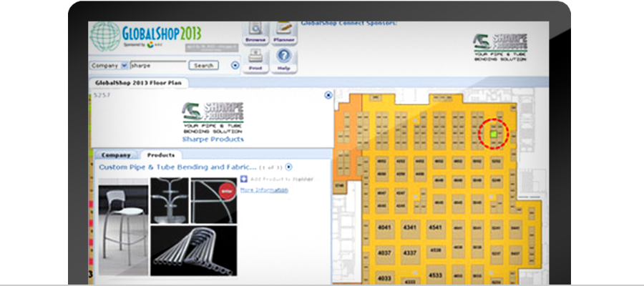
Task: Click the booth number 5257 label
Action: pos(100,95)
